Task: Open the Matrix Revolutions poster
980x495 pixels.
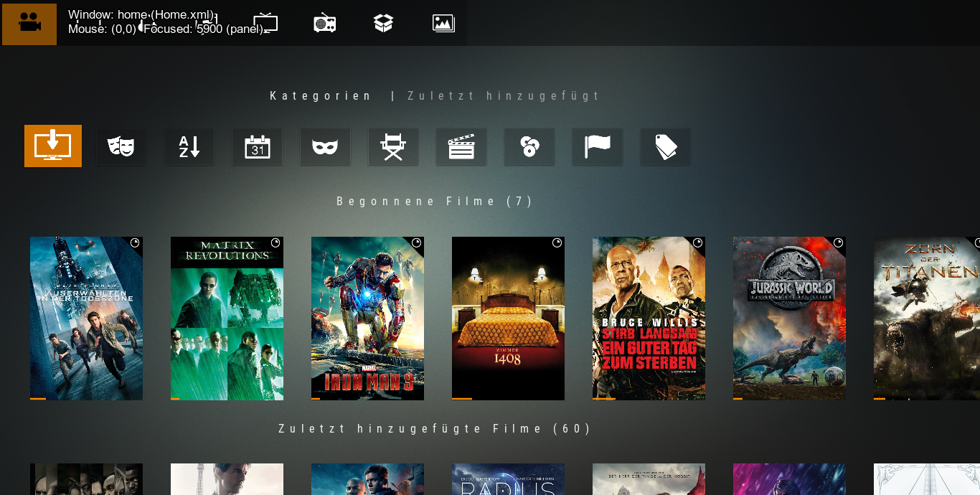Action: pos(227,319)
